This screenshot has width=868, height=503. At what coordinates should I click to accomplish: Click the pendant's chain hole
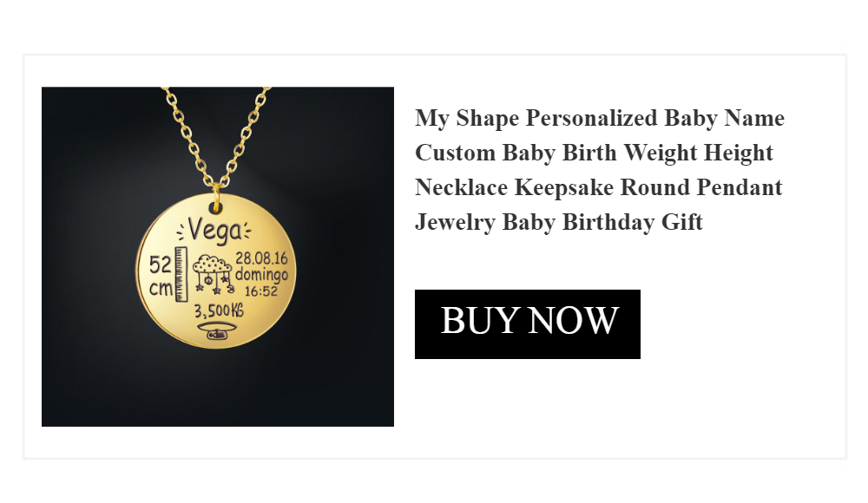pyautogui.click(x=217, y=208)
